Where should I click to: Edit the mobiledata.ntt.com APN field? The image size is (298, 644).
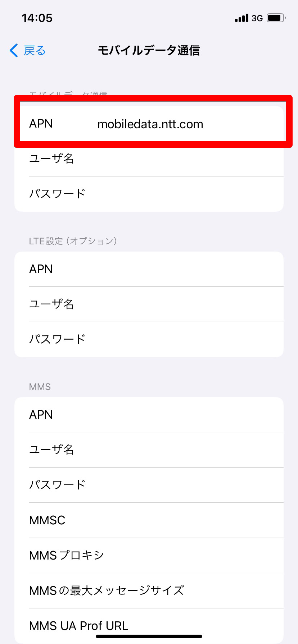pos(150,124)
